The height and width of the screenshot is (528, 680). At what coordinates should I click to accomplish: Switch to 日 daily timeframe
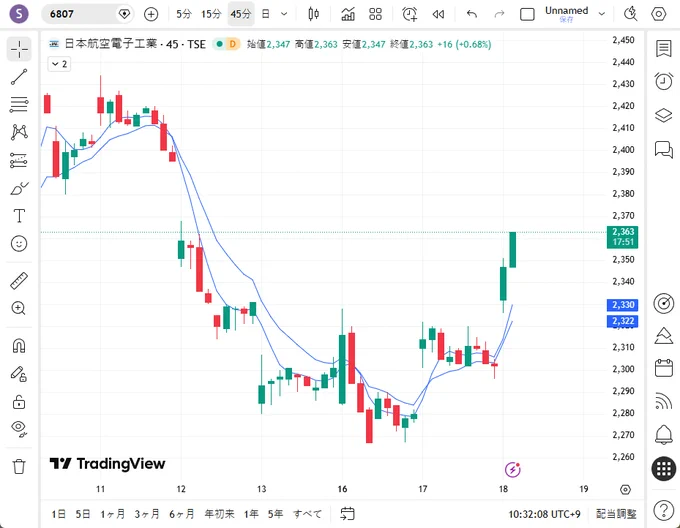[x=266, y=14]
